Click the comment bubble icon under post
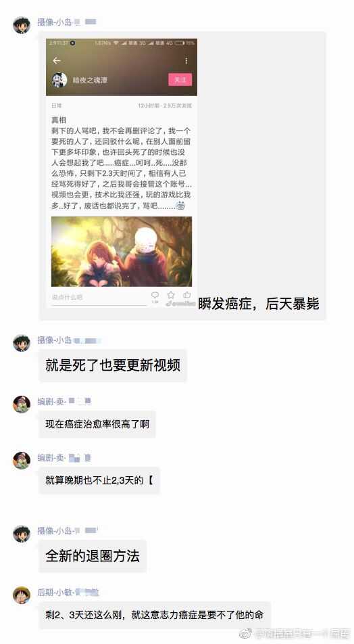 (155, 295)
